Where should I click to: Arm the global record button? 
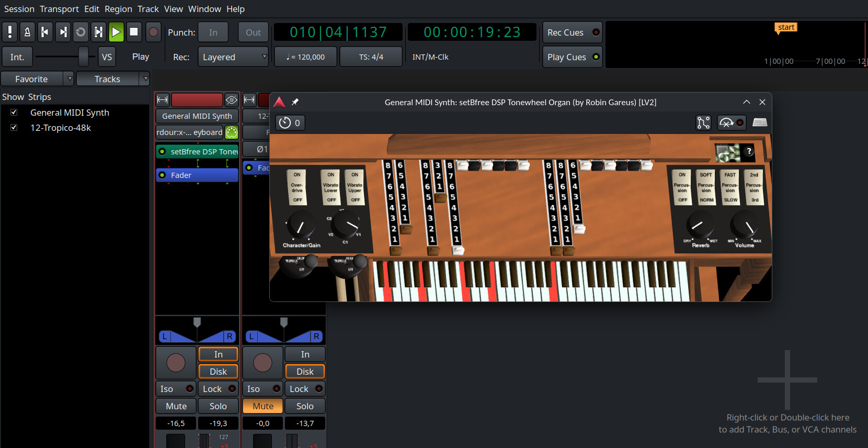[153, 32]
